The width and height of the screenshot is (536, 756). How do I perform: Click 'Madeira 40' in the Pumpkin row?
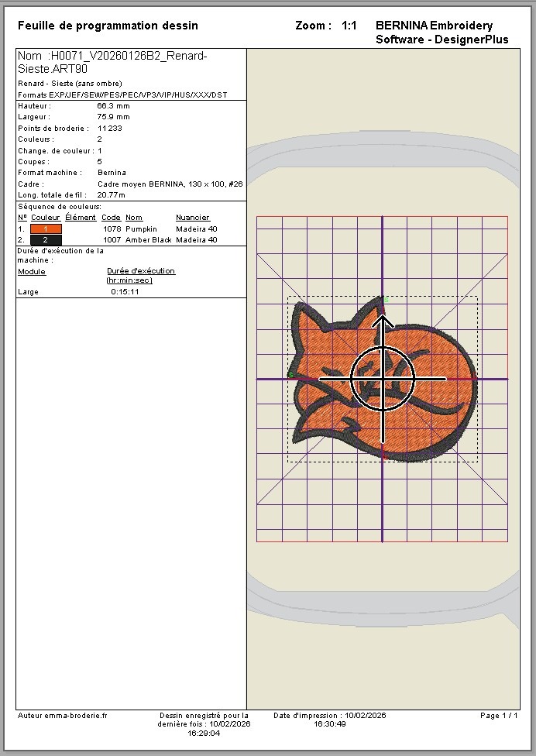pyautogui.click(x=197, y=229)
